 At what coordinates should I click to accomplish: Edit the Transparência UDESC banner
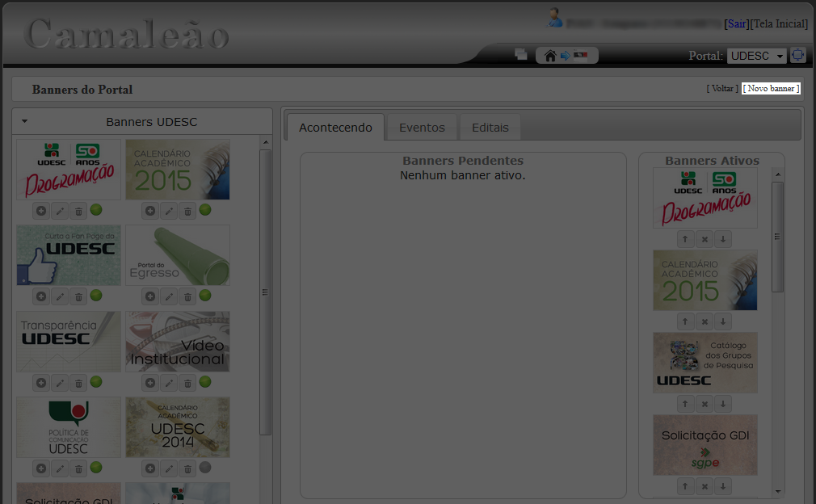coord(60,383)
